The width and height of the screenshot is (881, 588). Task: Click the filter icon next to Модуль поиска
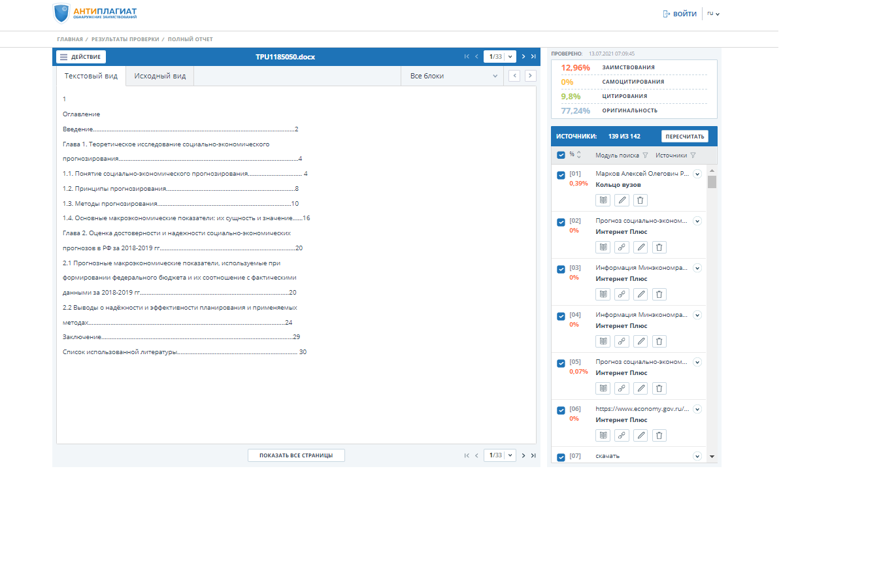645,155
